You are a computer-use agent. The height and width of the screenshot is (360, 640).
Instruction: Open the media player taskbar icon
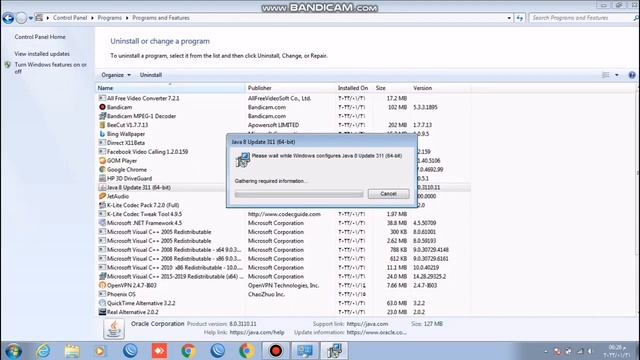(100, 351)
